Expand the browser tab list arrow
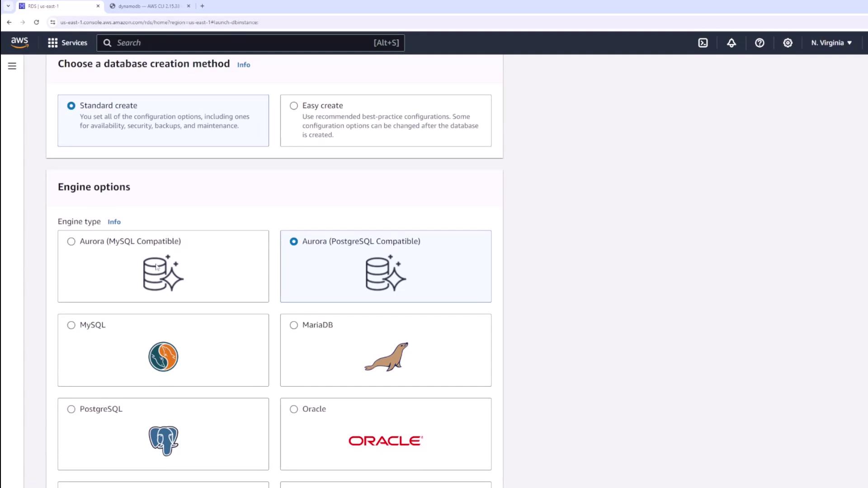868x488 pixels. 8,6
